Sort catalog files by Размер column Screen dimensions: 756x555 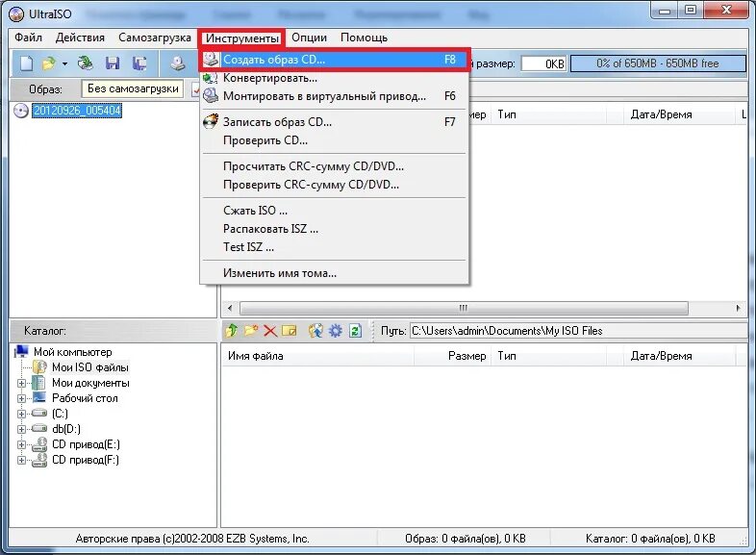click(452, 356)
